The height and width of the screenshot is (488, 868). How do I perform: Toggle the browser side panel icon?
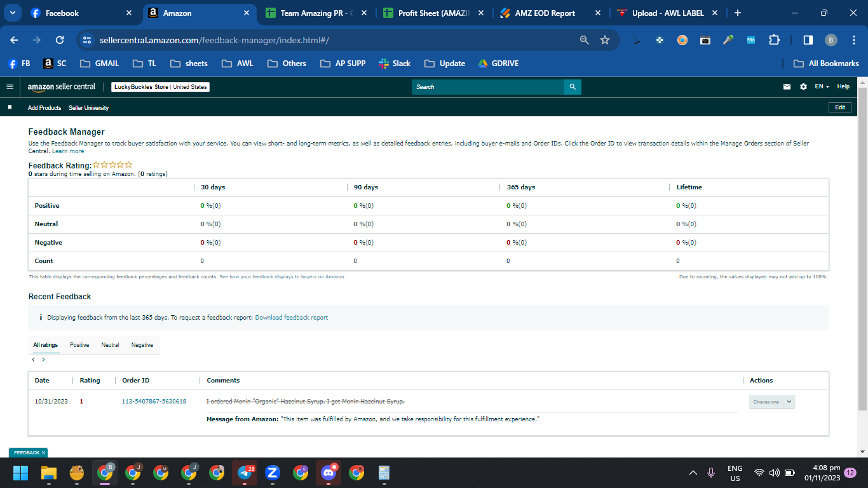808,40
